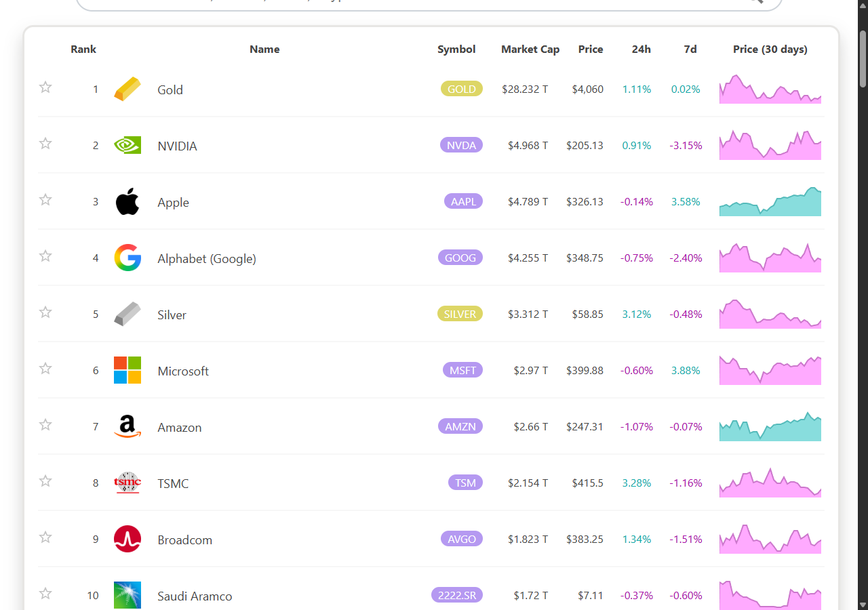The width and height of the screenshot is (868, 610).
Task: Visit the Amazon company page
Action: tap(180, 427)
